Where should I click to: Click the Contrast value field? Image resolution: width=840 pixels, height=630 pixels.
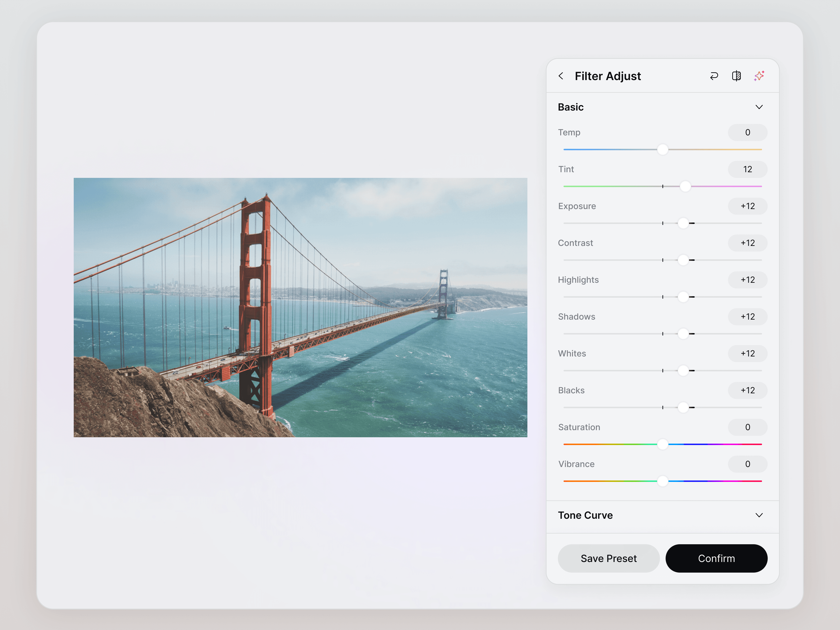[x=747, y=243]
